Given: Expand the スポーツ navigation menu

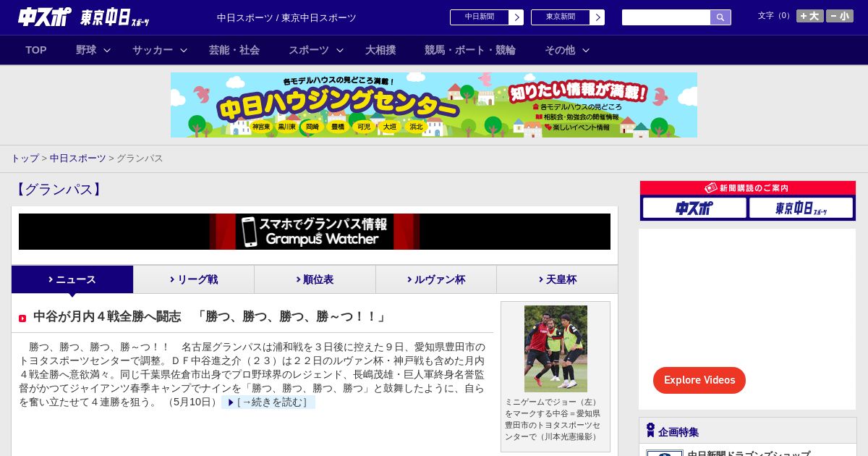Looking at the screenshot, I should pyautogui.click(x=316, y=50).
